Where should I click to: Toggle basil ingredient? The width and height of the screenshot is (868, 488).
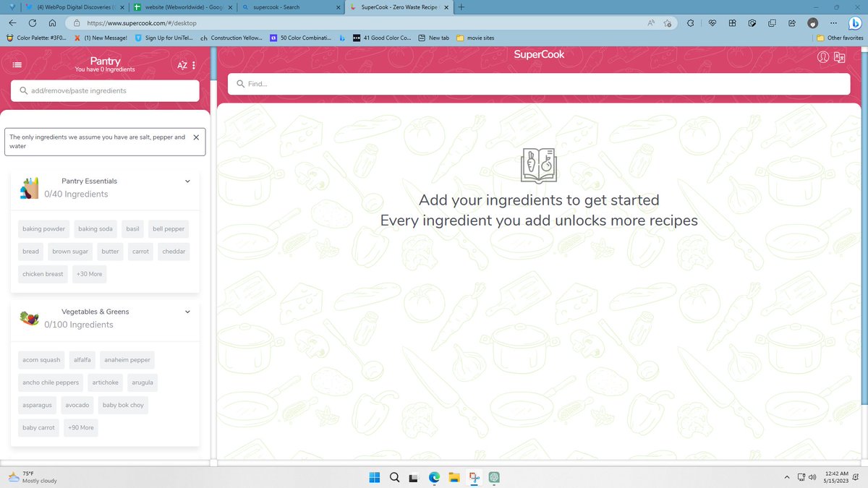pos(132,229)
